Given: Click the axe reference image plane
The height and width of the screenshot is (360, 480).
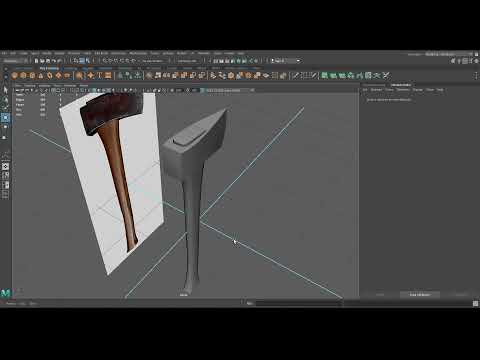Looking at the screenshot, I should pyautogui.click(x=112, y=187).
